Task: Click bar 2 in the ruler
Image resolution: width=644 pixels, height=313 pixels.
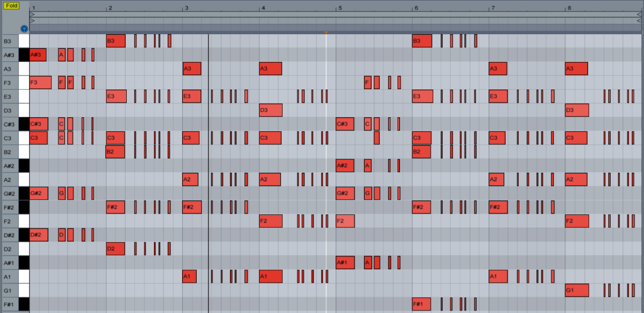Action: [110, 9]
